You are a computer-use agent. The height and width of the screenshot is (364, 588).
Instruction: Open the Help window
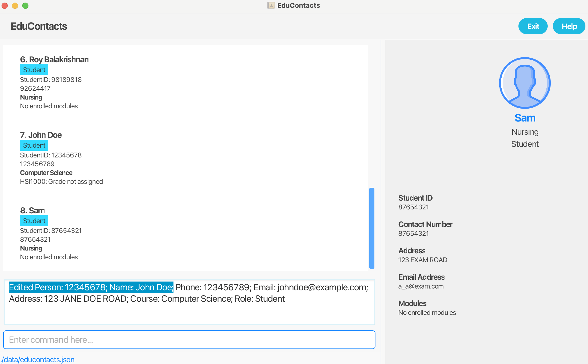coord(569,26)
